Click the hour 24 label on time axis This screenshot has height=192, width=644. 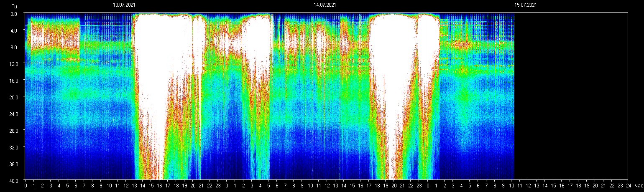point(628,185)
